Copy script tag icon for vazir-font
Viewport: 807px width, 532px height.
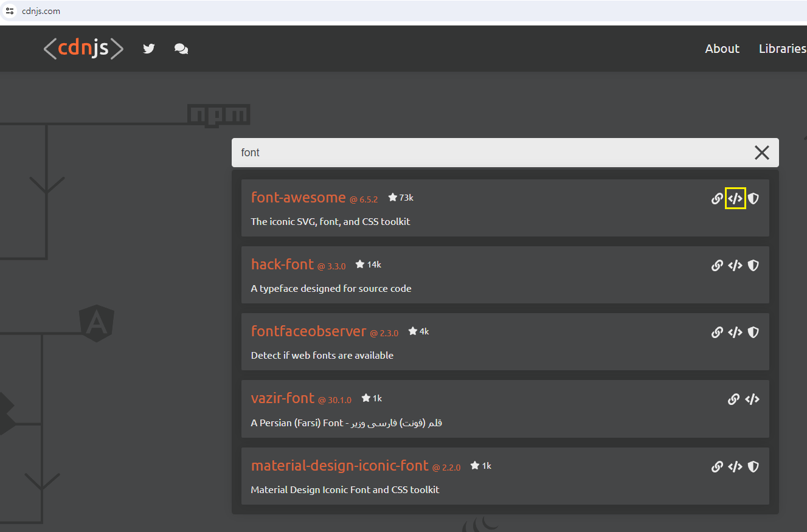[752, 399]
